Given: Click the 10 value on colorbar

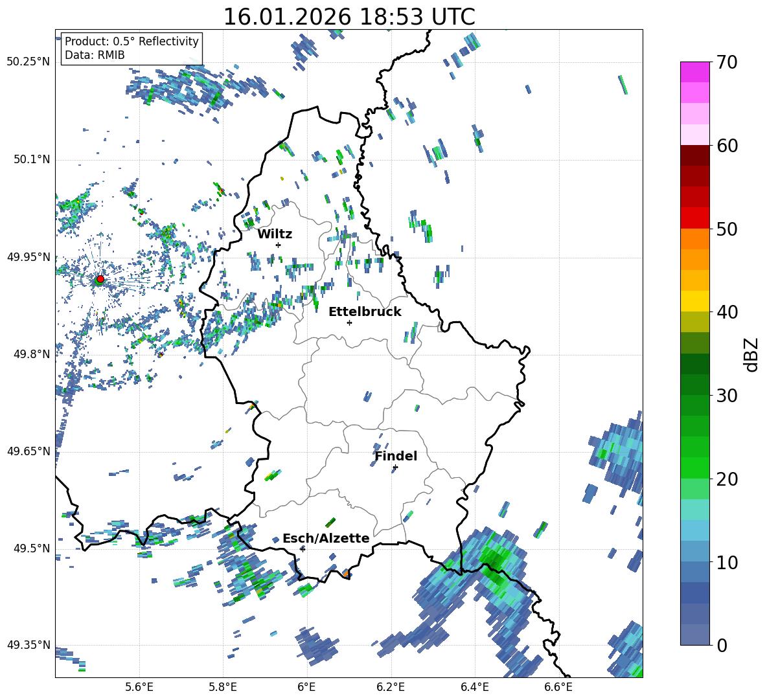Looking at the screenshot, I should pyautogui.click(x=727, y=562).
